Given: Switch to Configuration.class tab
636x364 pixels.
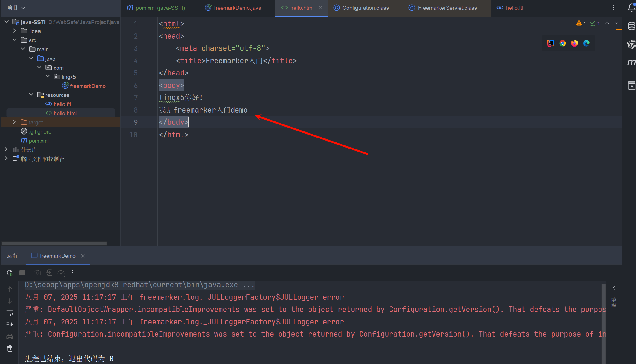Looking at the screenshot, I should 365,8.
